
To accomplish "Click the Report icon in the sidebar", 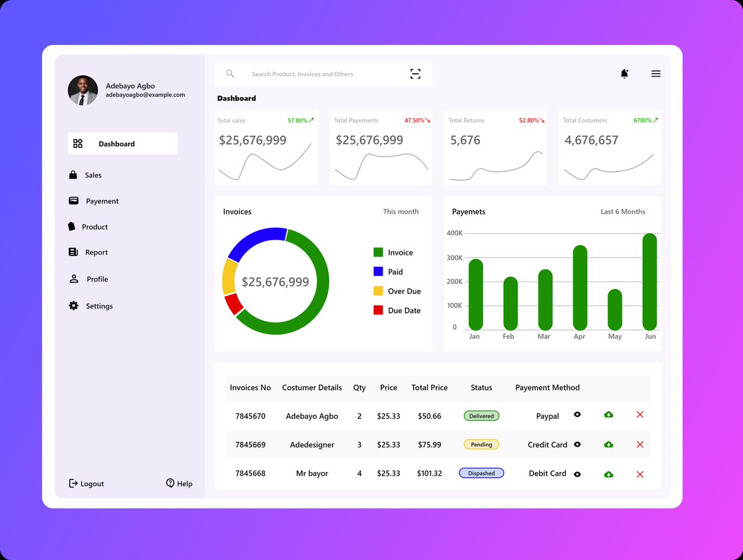I will point(72,252).
